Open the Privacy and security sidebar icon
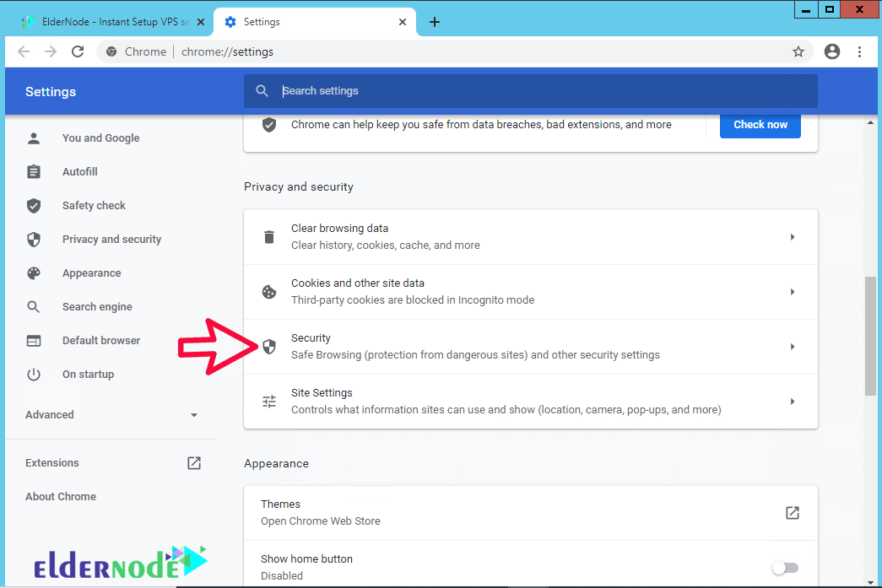 click(34, 239)
